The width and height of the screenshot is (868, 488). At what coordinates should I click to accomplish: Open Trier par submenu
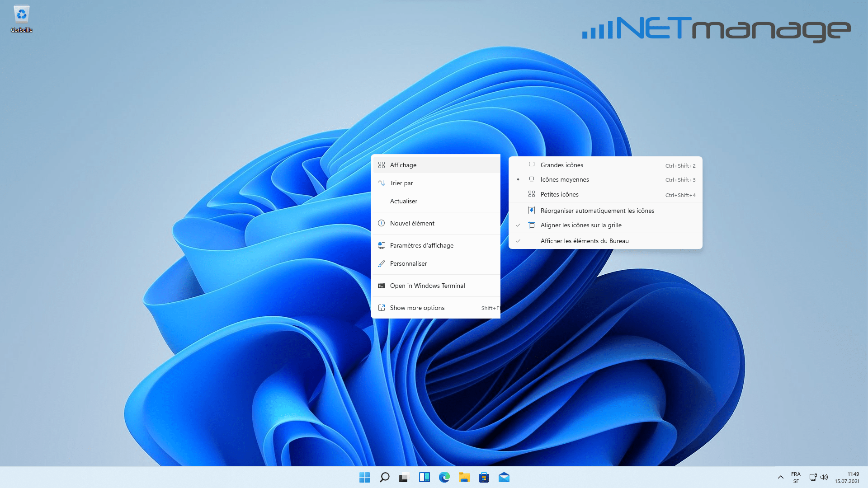pyautogui.click(x=436, y=183)
